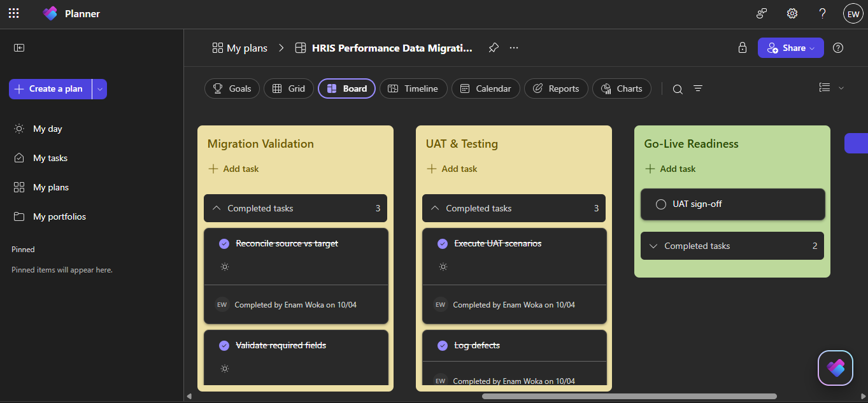Click the EW avatar on Execute UAT card

pos(440,304)
